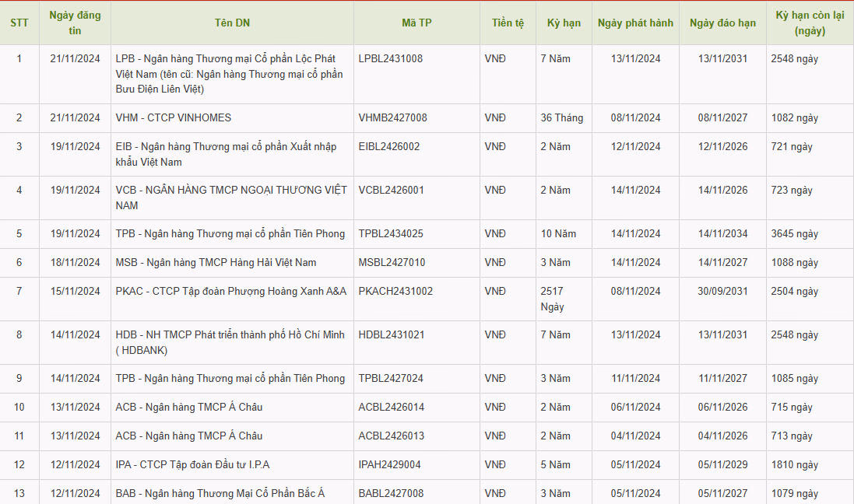Click the "Kỳ hạn còn lại" column header

point(810,23)
